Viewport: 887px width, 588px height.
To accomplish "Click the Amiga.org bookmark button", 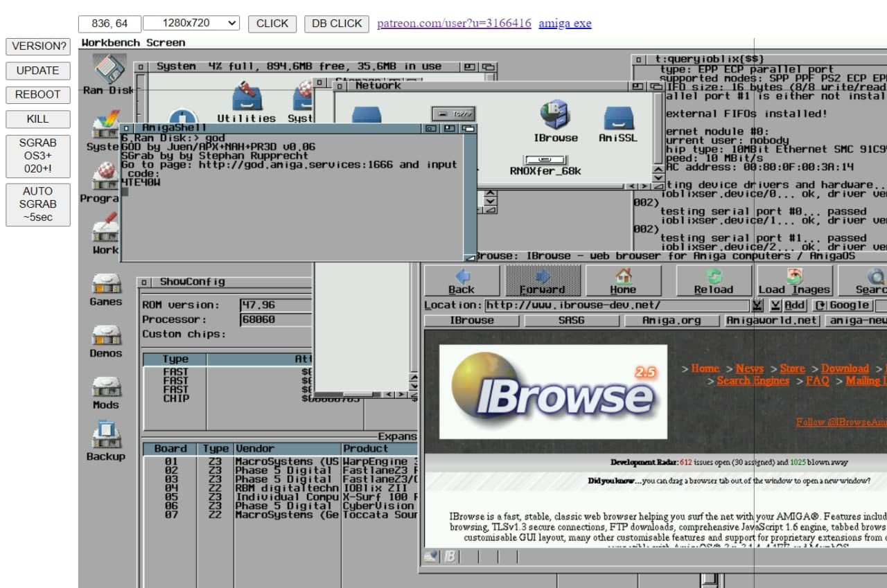I will (x=671, y=321).
